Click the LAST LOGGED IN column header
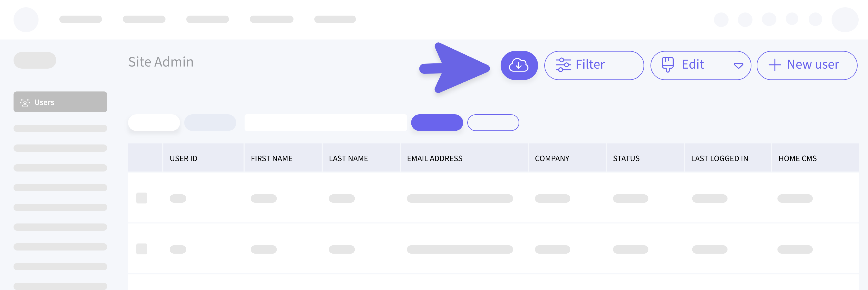Image resolution: width=868 pixels, height=290 pixels. pyautogui.click(x=719, y=159)
